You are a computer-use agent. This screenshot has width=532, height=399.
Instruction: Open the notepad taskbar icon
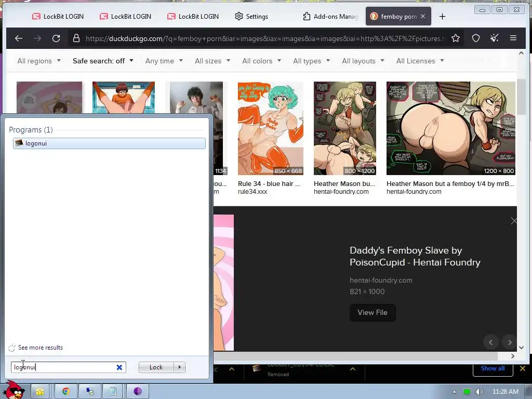point(113,392)
